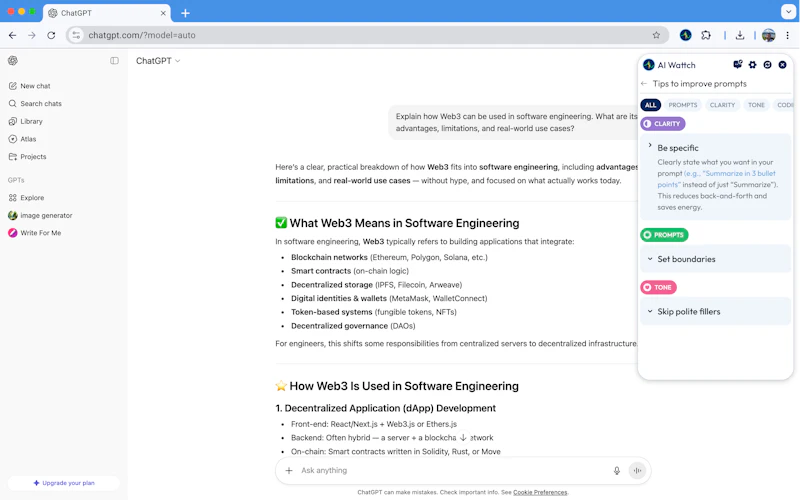Collapse the Be specific tip
The image size is (800, 500).
tap(649, 145)
